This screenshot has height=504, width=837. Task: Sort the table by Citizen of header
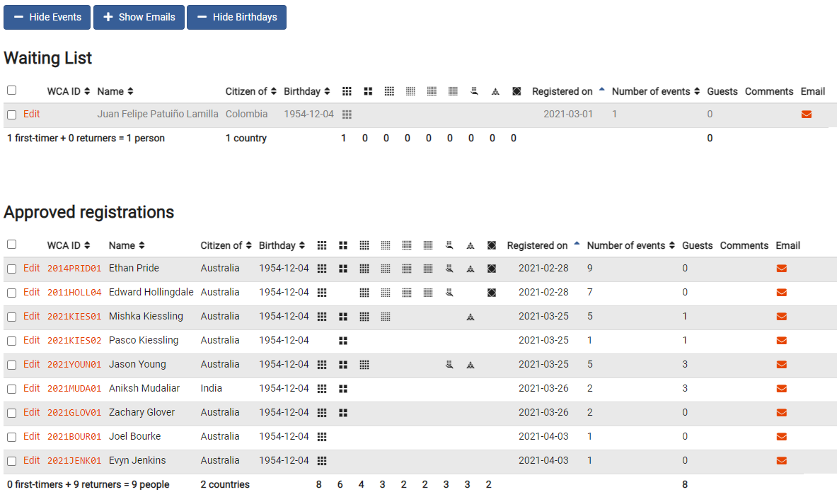click(225, 245)
